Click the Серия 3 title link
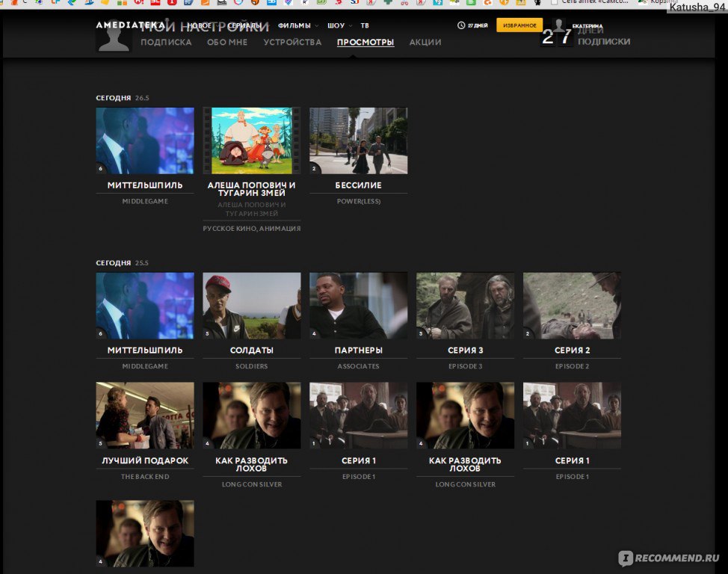The height and width of the screenshot is (574, 728). pyautogui.click(x=465, y=351)
